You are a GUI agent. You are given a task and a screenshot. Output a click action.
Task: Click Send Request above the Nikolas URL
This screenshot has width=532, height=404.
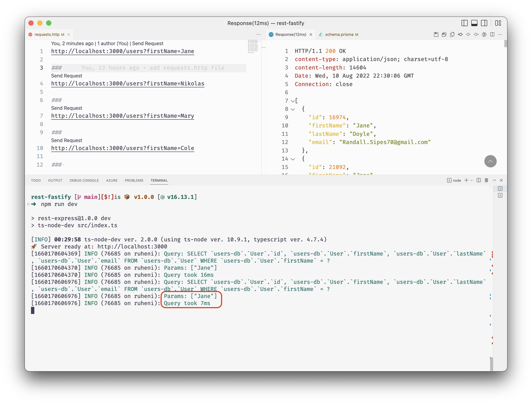click(x=66, y=76)
